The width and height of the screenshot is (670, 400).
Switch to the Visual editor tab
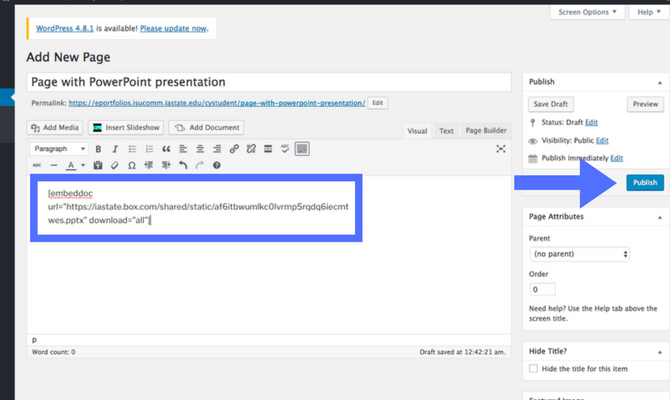tap(417, 131)
